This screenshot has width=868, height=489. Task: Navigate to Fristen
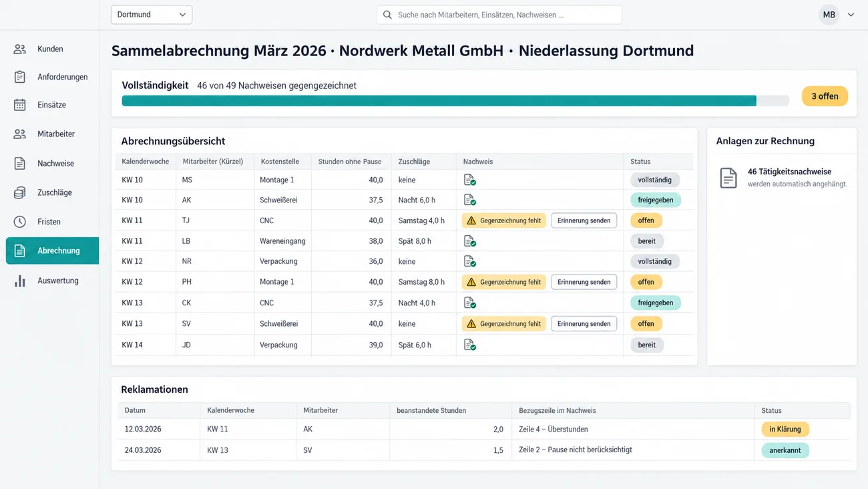pyautogui.click(x=52, y=222)
